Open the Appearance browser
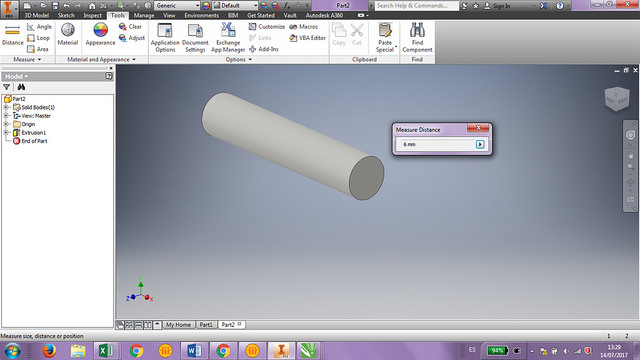This screenshot has width=640, height=360. click(100, 34)
